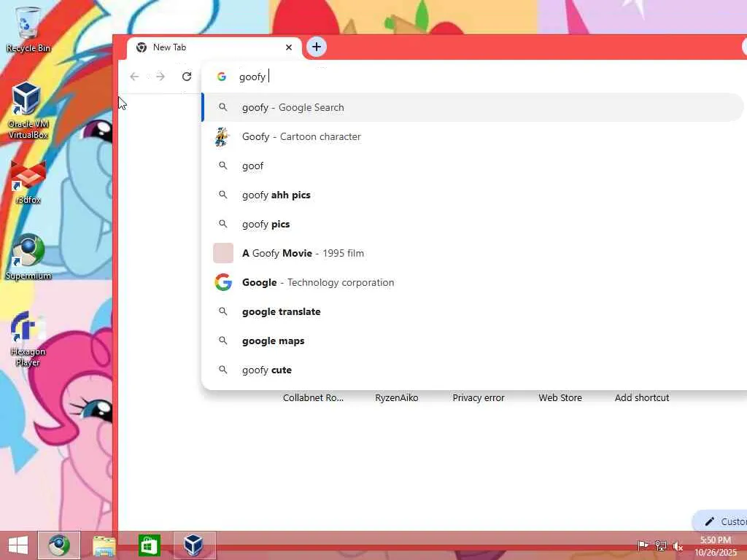Choose the 'goofy - Google Search' suggestion
This screenshot has width=747, height=560.
(473, 108)
